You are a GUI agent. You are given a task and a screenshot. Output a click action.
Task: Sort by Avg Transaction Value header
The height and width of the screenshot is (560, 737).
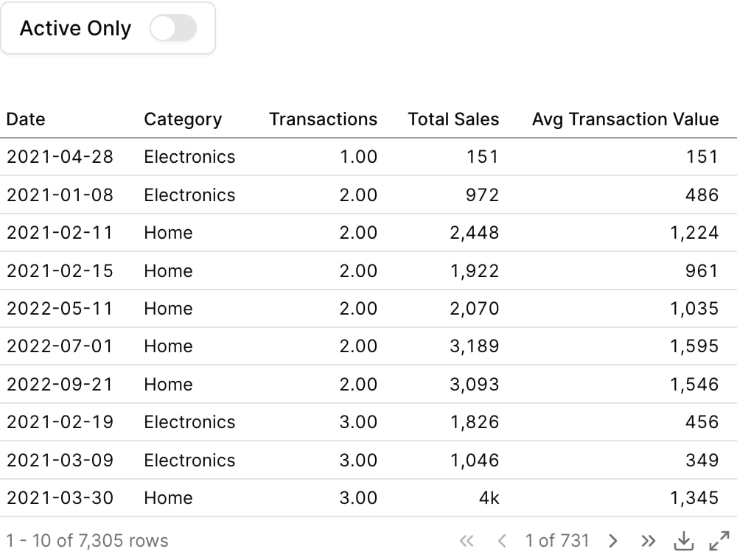625,119
